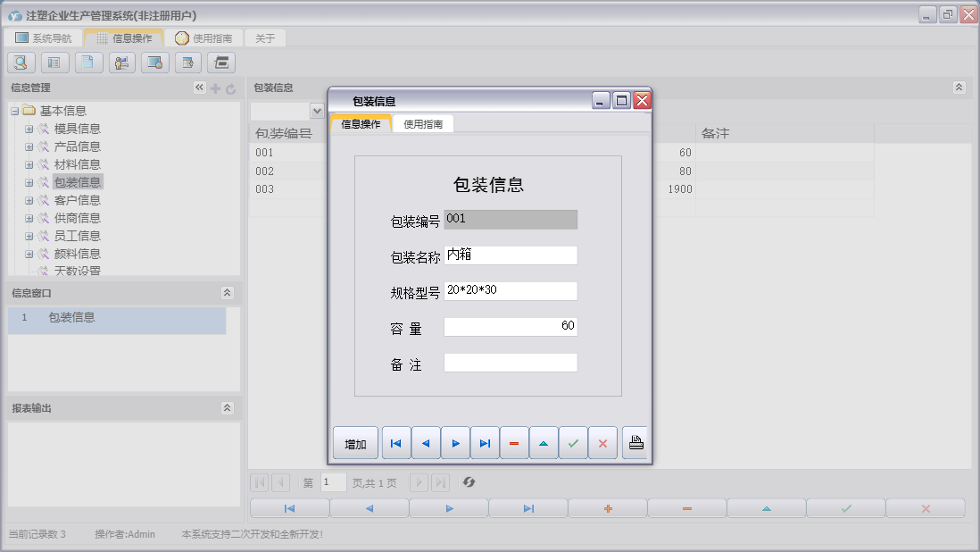Viewport: 980px width, 552px height.
Task: Collapse the 信息窗口 panel
Action: 227,293
